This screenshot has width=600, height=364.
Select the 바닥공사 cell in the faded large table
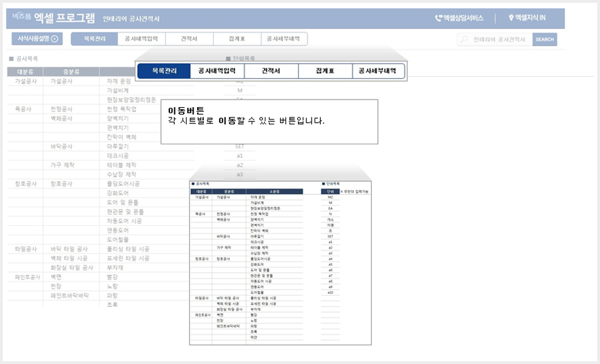point(62,146)
